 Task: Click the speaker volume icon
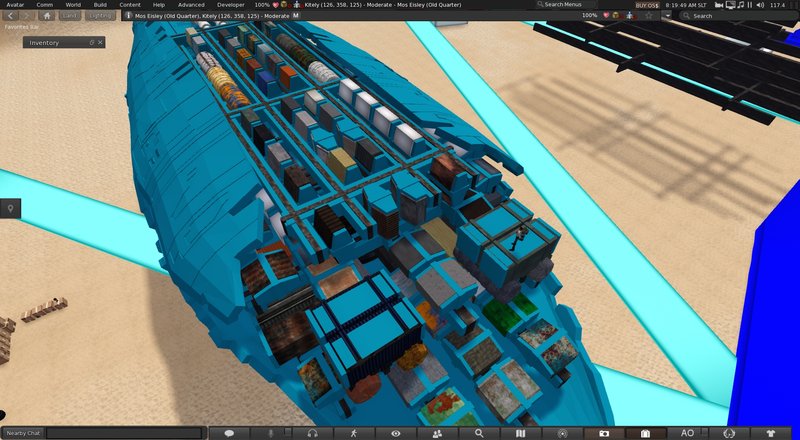760,5
